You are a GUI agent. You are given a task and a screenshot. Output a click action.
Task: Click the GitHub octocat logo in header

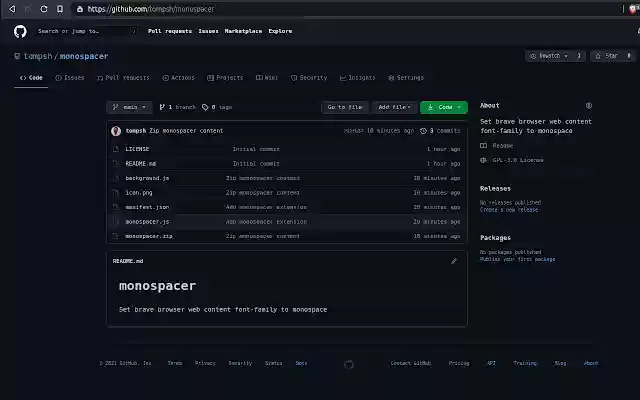point(20,31)
